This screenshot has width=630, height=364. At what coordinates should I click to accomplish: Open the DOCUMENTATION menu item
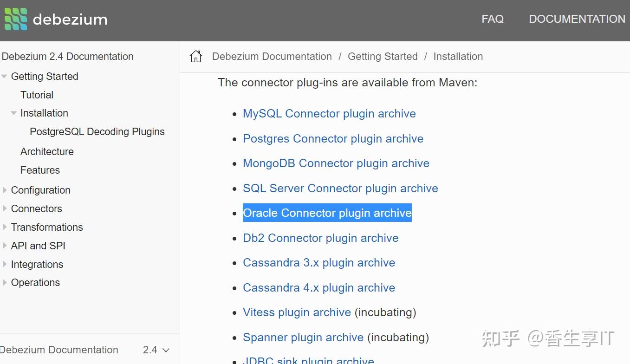(577, 19)
